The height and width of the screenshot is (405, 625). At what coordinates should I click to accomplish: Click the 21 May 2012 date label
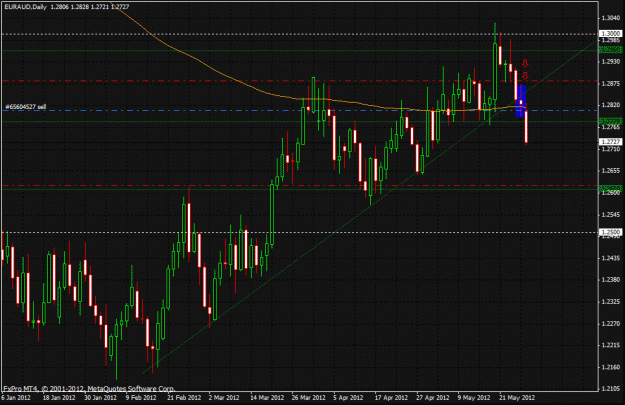(x=517, y=397)
